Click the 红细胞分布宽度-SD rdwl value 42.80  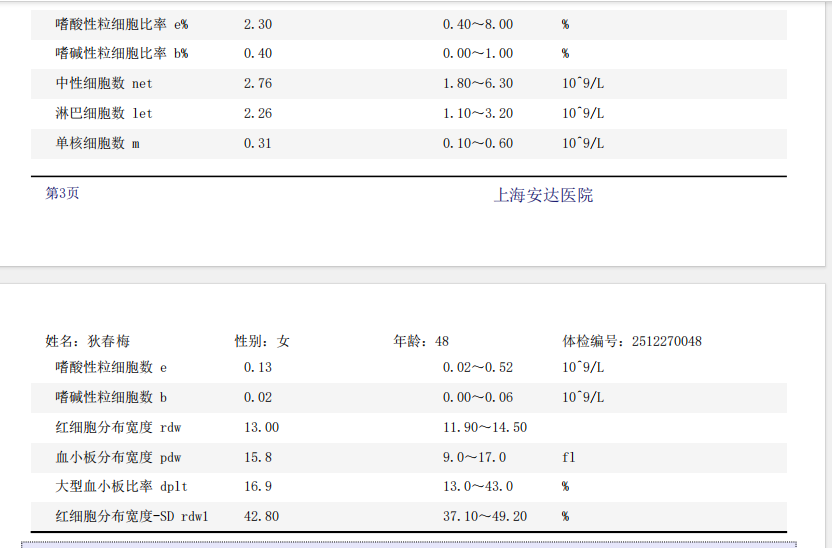[262, 517]
